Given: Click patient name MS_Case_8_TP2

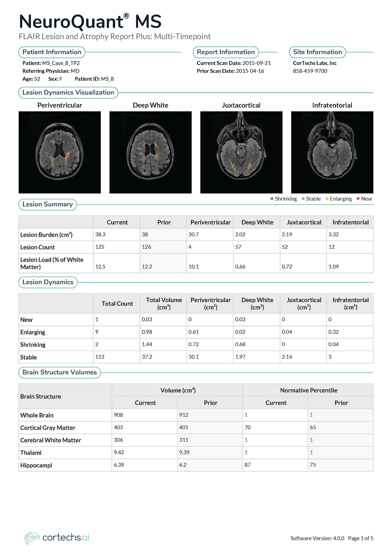Looking at the screenshot, I should coord(61,63).
